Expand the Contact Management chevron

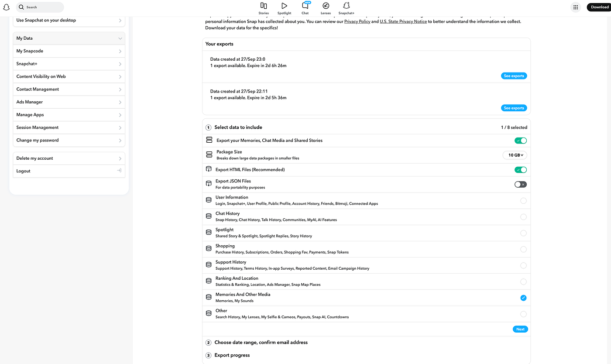click(x=120, y=89)
